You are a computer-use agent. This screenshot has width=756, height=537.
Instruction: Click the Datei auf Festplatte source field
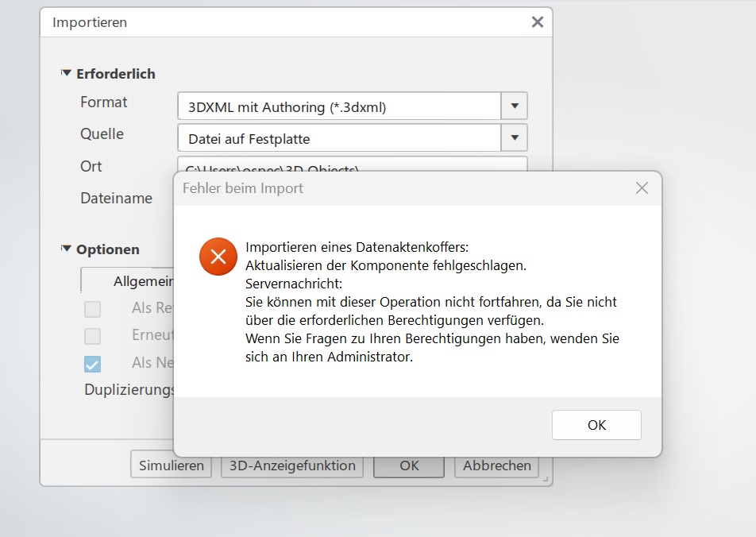pyautogui.click(x=339, y=139)
